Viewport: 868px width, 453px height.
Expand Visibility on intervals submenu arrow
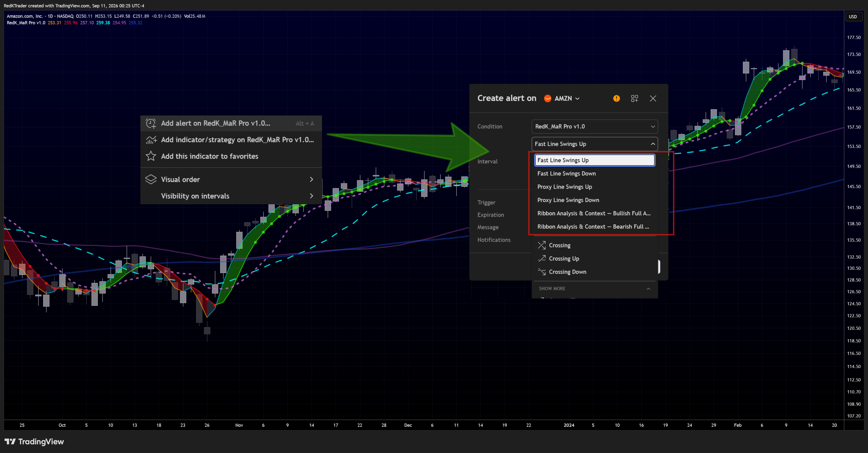[311, 196]
